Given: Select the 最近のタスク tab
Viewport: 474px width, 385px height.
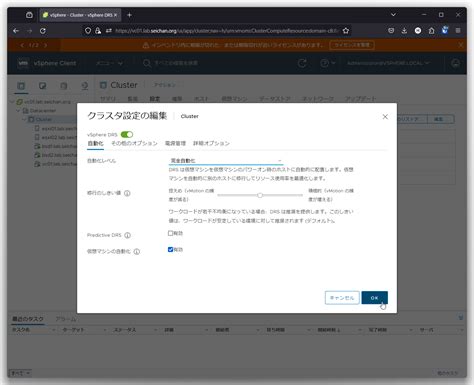Looking at the screenshot, I should pyautogui.click(x=28, y=319).
